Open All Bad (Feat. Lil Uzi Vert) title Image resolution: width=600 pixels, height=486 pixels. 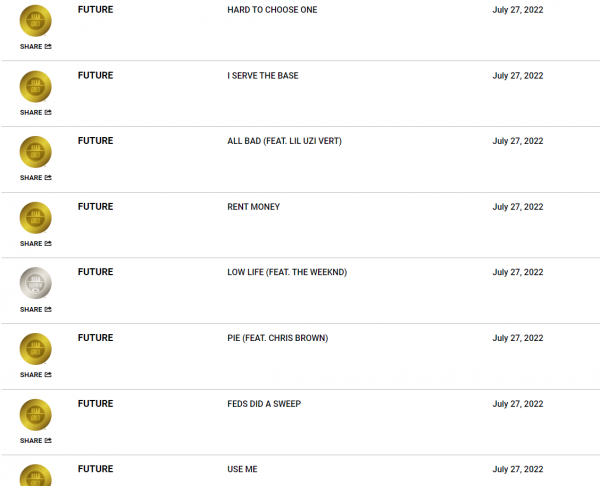click(x=284, y=141)
